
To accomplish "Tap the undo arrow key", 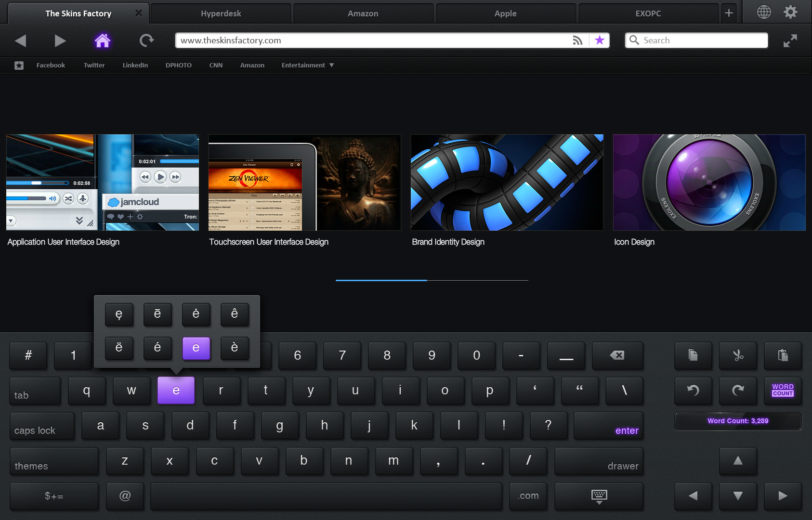I will click(693, 390).
